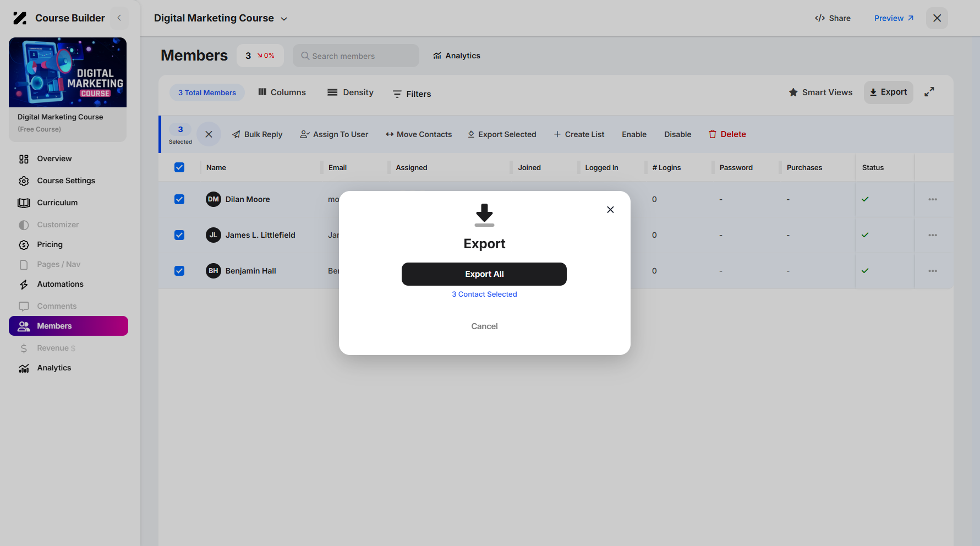Image resolution: width=980 pixels, height=546 pixels.
Task: Collapse the sidebar with the back chevron
Action: (119, 18)
